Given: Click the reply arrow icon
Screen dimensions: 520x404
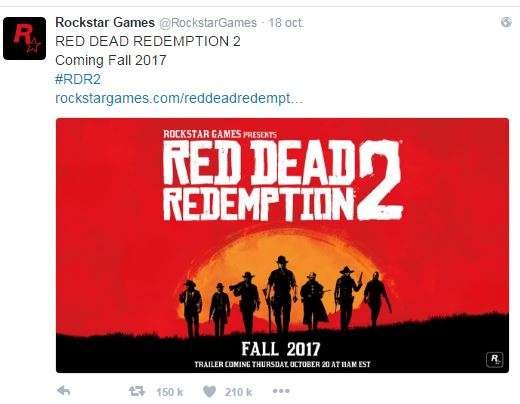Looking at the screenshot, I should click(64, 391).
